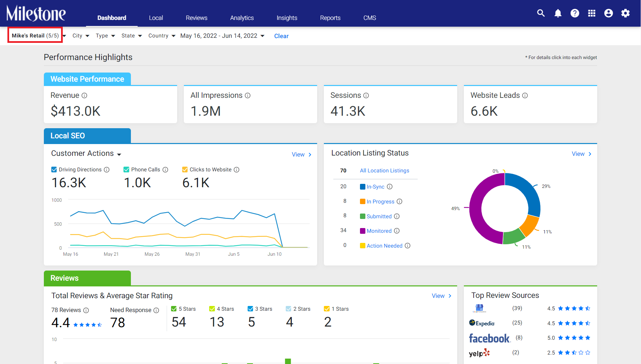Toggle the Phone Calls checkbox
The height and width of the screenshot is (364, 641).
click(127, 169)
